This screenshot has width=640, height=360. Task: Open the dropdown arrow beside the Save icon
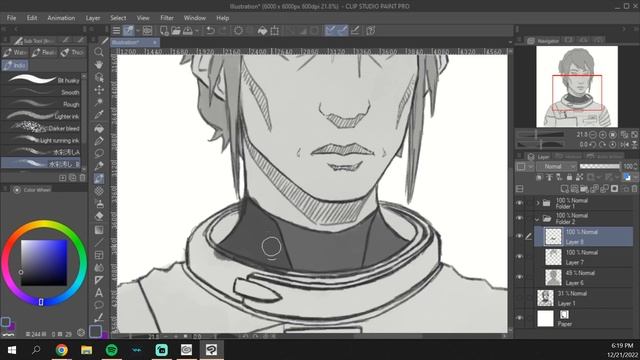tap(197, 31)
